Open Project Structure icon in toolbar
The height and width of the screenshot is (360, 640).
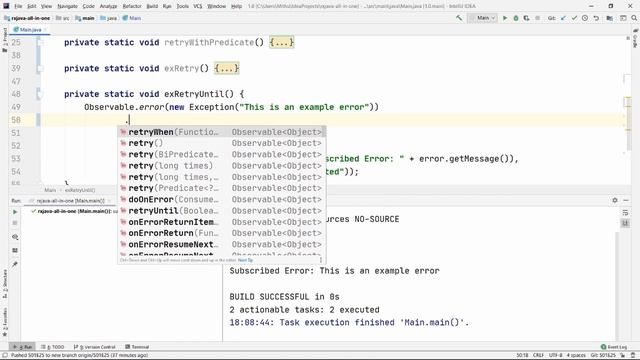click(609, 18)
